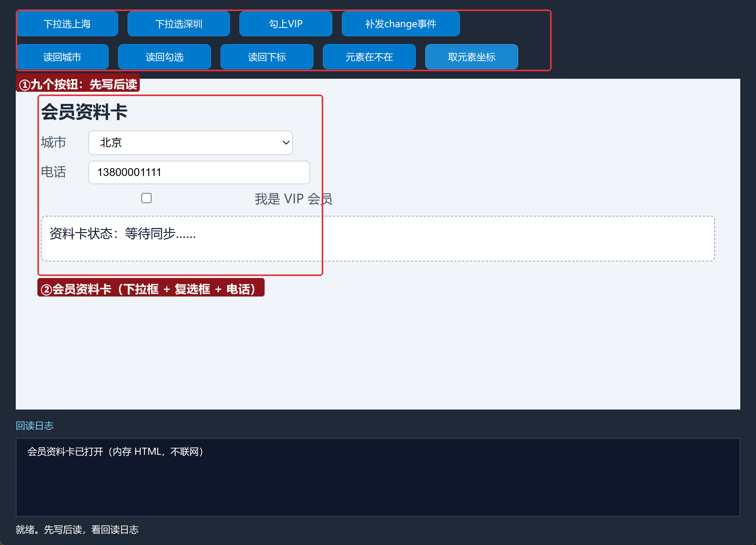Screen dimensions: 756x545
Task: Click the 下拉选上海 button
Action: [67, 24]
